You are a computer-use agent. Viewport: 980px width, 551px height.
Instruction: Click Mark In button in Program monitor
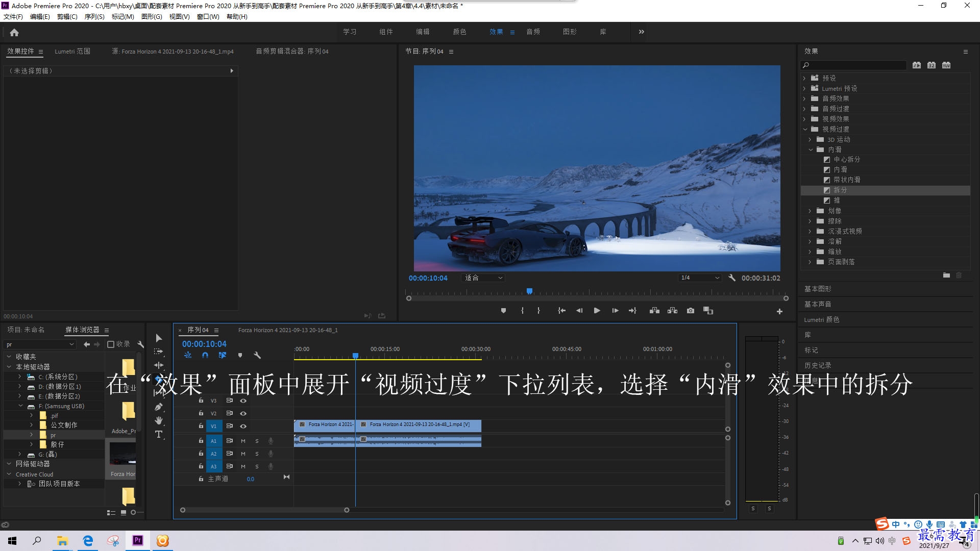coord(522,311)
